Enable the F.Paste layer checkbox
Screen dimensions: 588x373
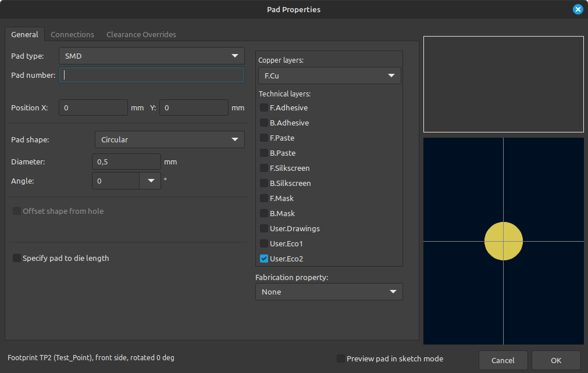coord(264,138)
